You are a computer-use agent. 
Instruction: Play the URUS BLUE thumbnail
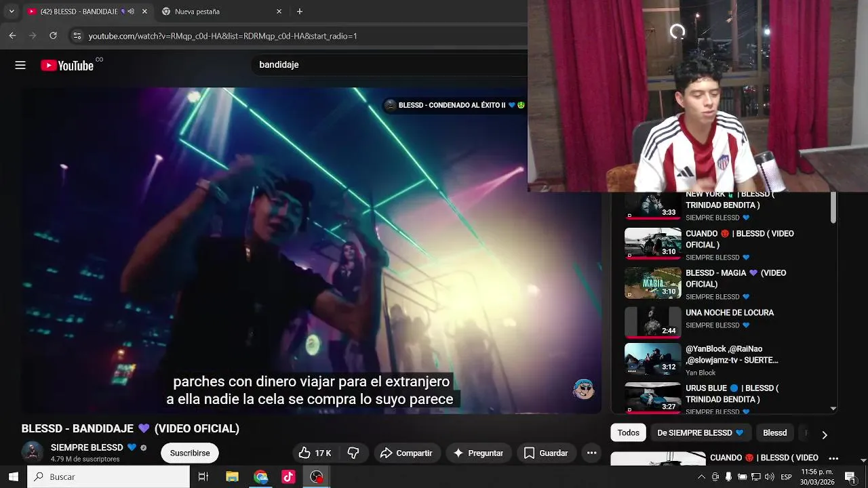(652, 398)
